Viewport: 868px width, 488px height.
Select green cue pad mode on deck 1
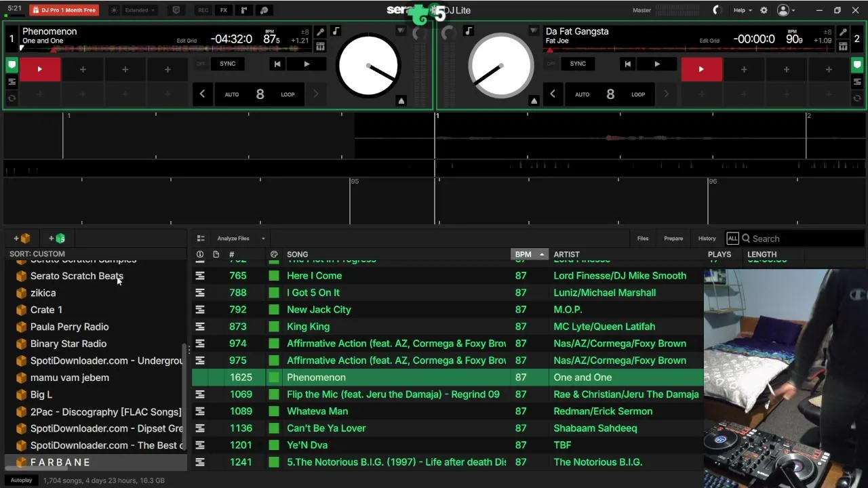point(12,66)
